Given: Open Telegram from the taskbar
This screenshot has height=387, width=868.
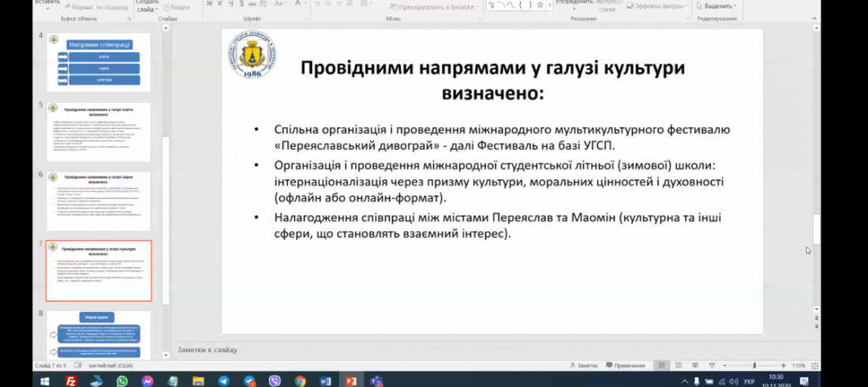Looking at the screenshot, I should click(223, 381).
